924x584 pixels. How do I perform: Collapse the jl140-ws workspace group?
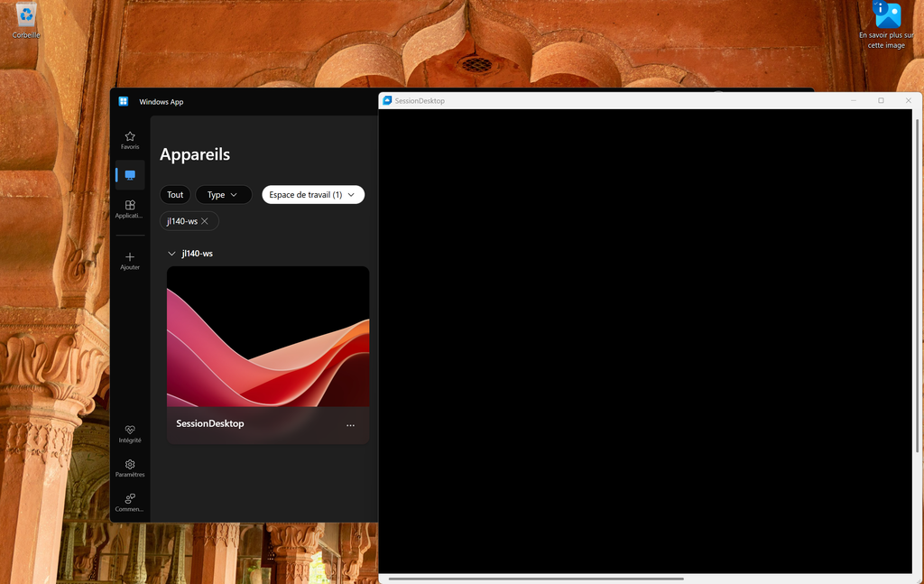point(171,254)
